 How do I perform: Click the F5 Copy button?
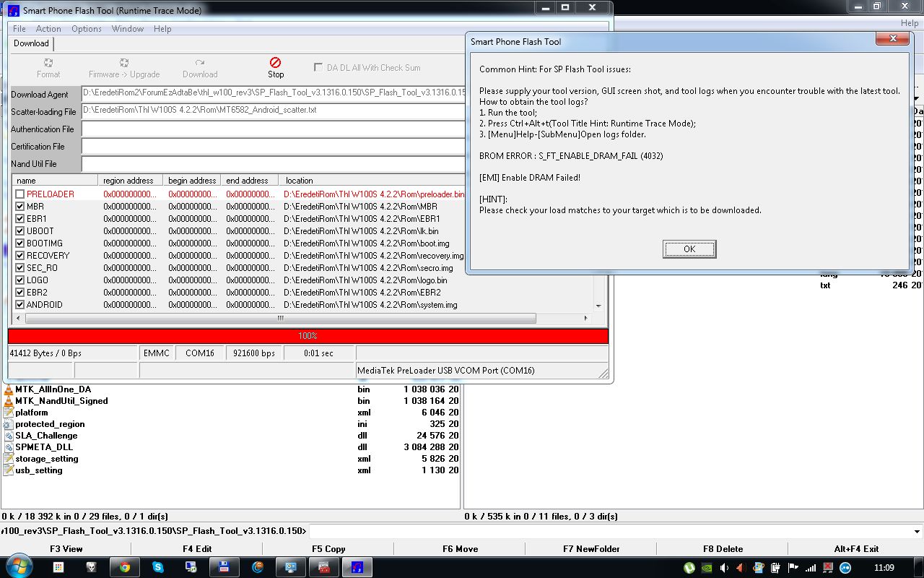tap(328, 549)
